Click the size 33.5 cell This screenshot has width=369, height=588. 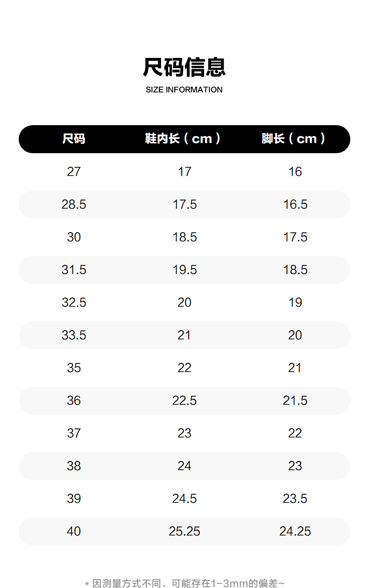(x=74, y=335)
